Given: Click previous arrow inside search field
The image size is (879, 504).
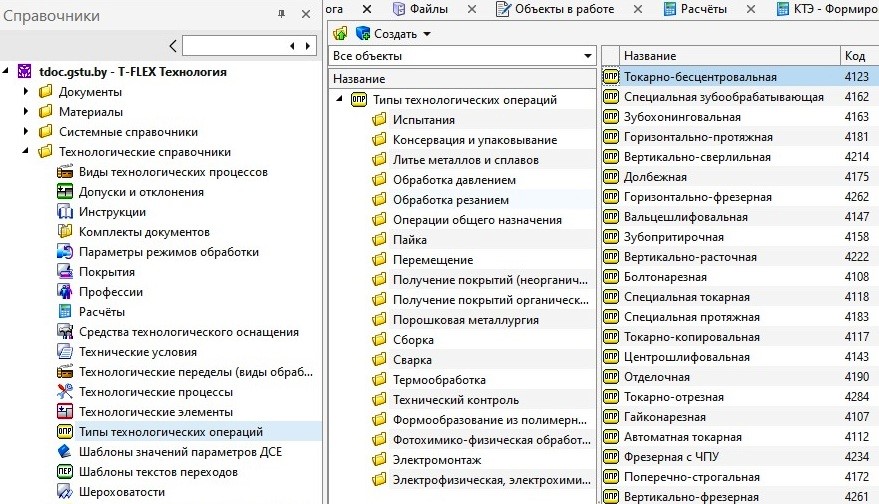Looking at the screenshot, I should tap(292, 46).
